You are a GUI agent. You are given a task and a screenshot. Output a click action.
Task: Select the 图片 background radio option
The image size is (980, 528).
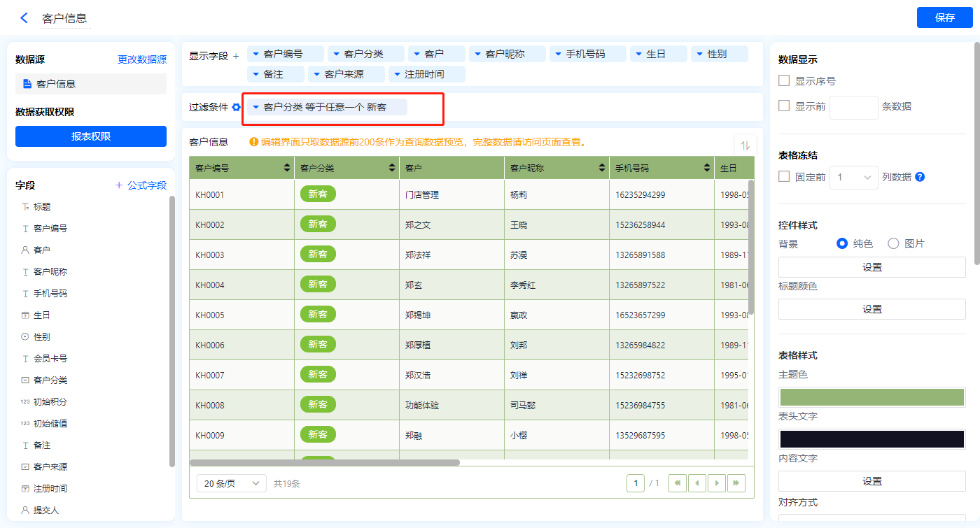tap(893, 243)
